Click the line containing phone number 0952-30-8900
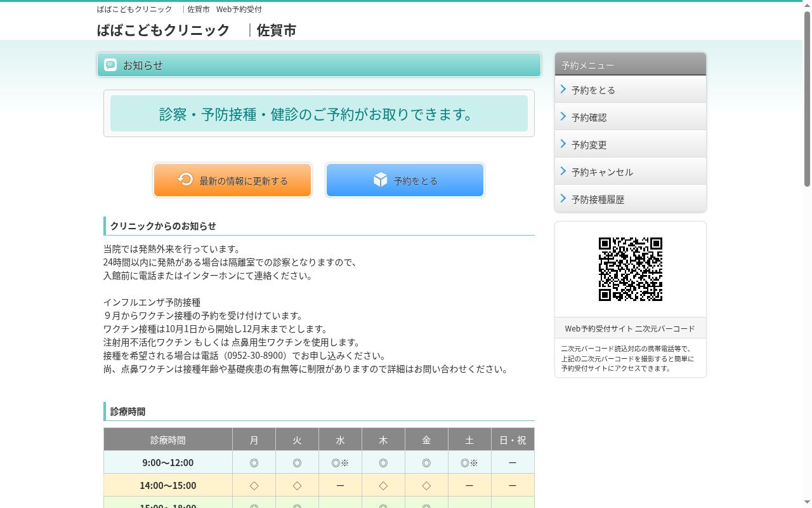Viewport: 812px width, 508px height. click(245, 356)
